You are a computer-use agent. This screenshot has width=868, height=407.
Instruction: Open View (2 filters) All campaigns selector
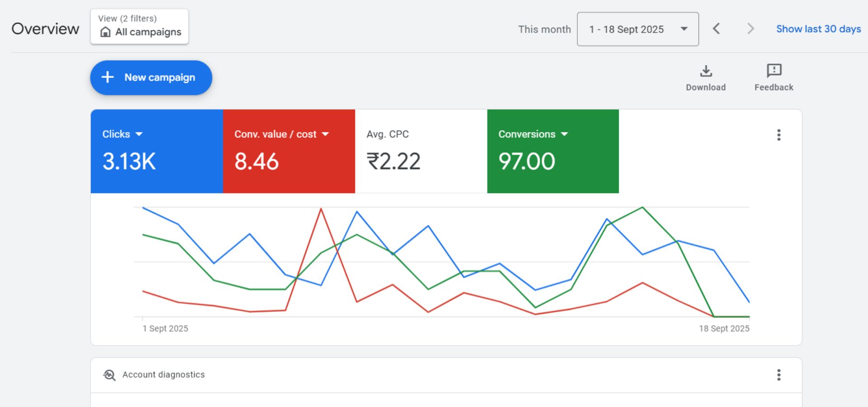(139, 27)
